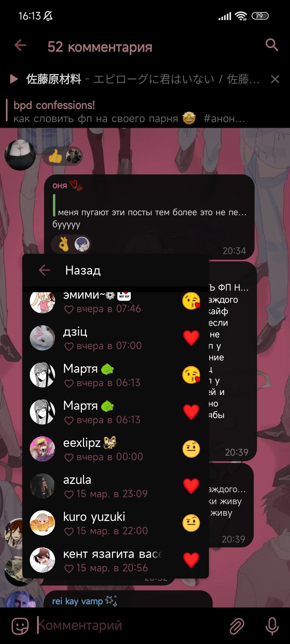Screen dimensions: 290x644
Task: Tap eexlipz's raised-eyebrow emoji reaction
Action: click(191, 449)
